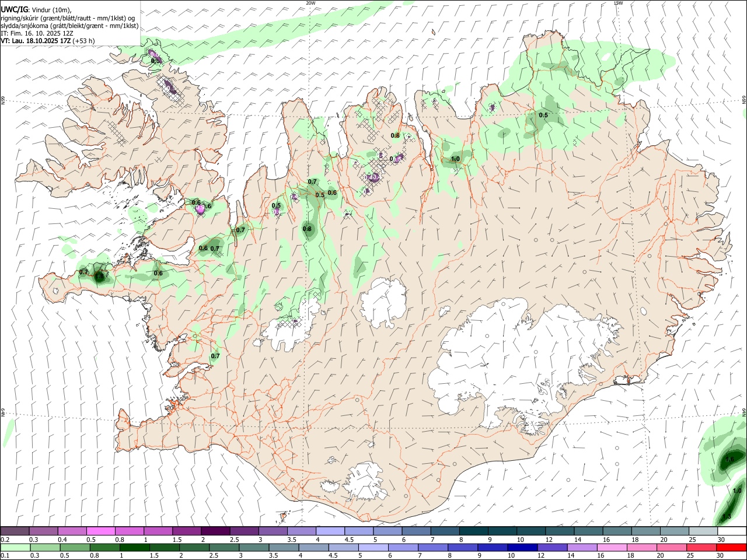Select the deep navy lower swatch between 10 and 12
This screenshot has width=747, height=560.
(522, 547)
